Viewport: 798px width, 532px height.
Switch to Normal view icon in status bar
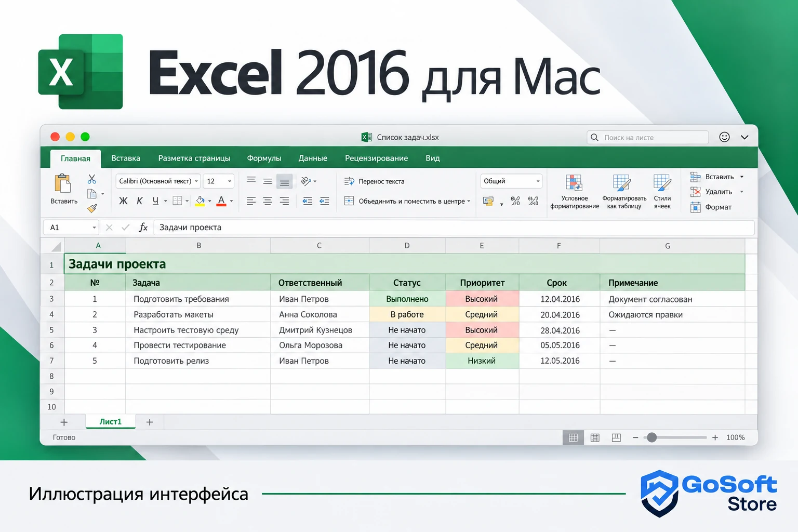[x=574, y=437]
